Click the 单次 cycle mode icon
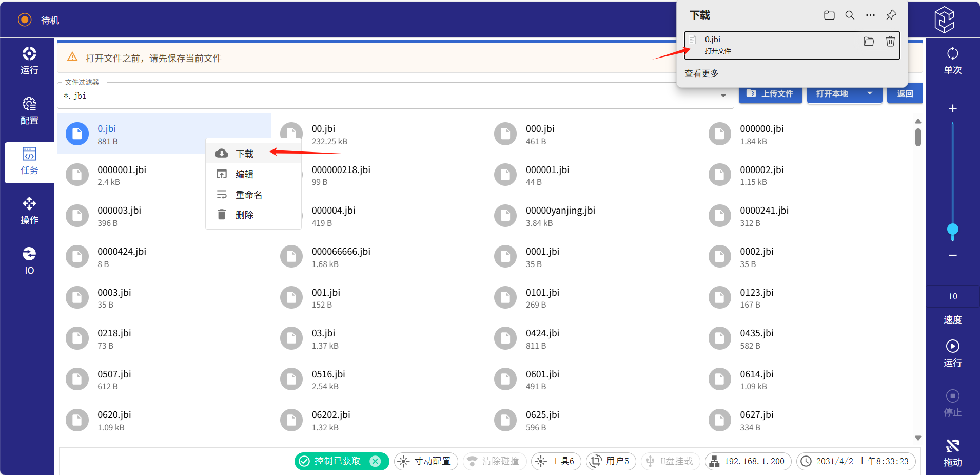 click(x=952, y=61)
